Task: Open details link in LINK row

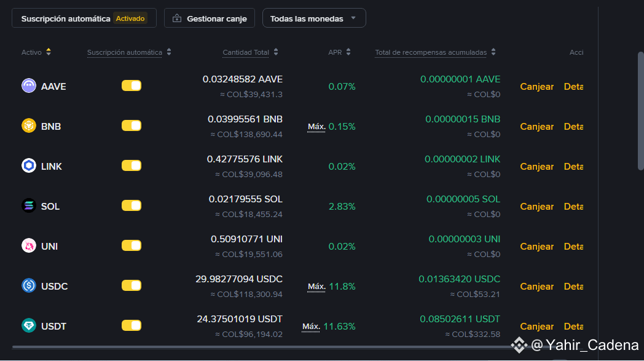Action: coord(573,166)
